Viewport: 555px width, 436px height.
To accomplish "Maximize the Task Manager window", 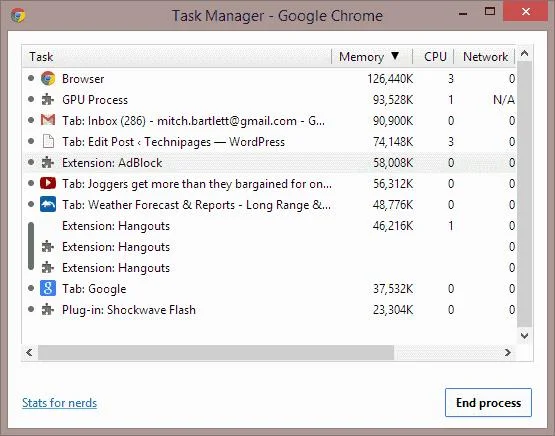I will tap(490, 11).
